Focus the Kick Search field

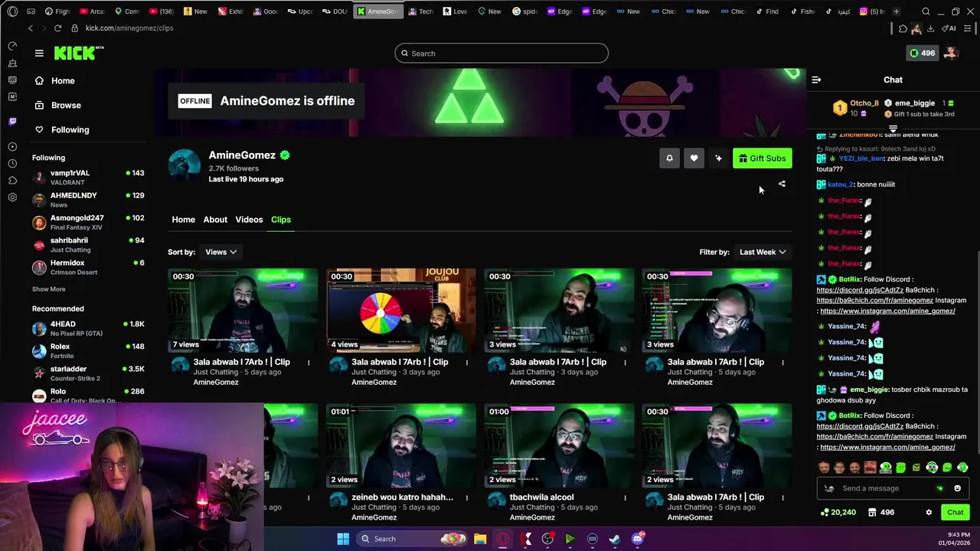(501, 53)
